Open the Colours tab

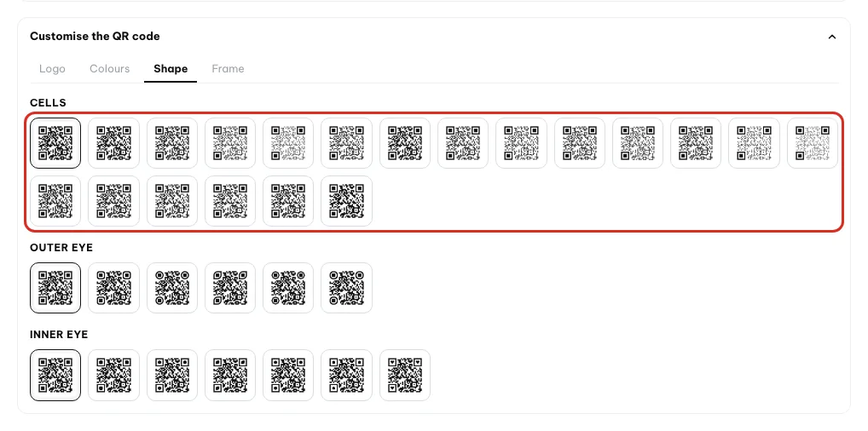[x=110, y=69]
